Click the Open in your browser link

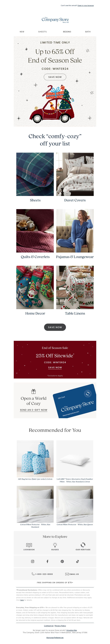pos(86,6)
